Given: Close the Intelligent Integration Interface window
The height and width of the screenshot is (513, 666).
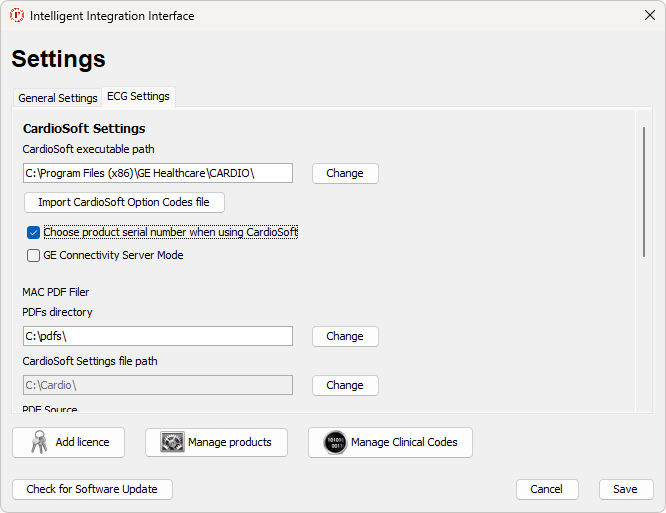Looking at the screenshot, I should coord(649,16).
